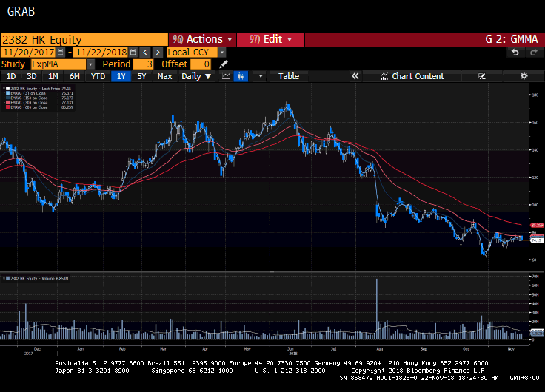Switch to line chart type icon

(226, 76)
